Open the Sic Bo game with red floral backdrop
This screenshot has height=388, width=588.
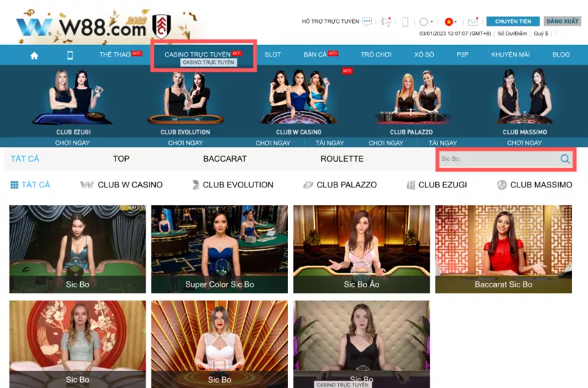coord(78,344)
